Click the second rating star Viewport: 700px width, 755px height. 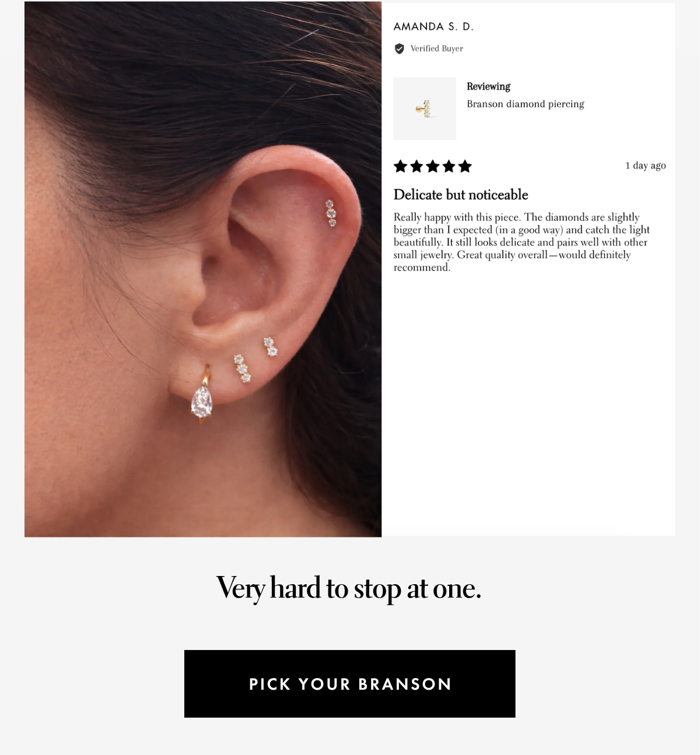click(416, 167)
